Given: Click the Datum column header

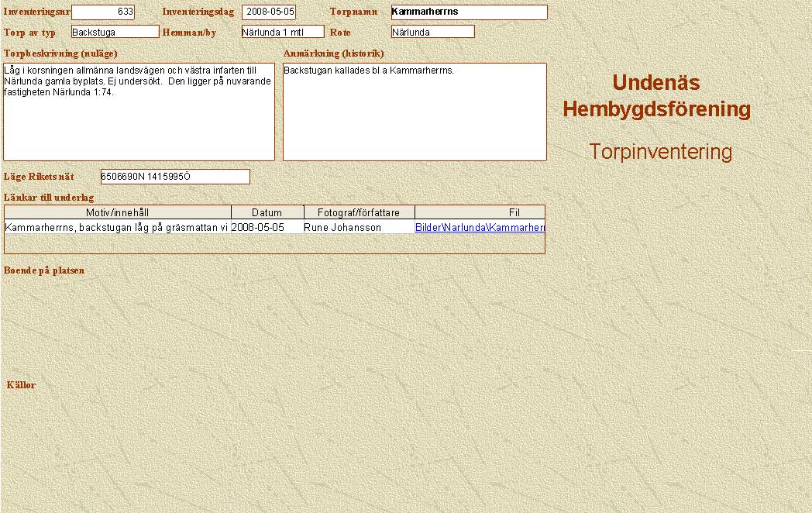Looking at the screenshot, I should point(267,212).
